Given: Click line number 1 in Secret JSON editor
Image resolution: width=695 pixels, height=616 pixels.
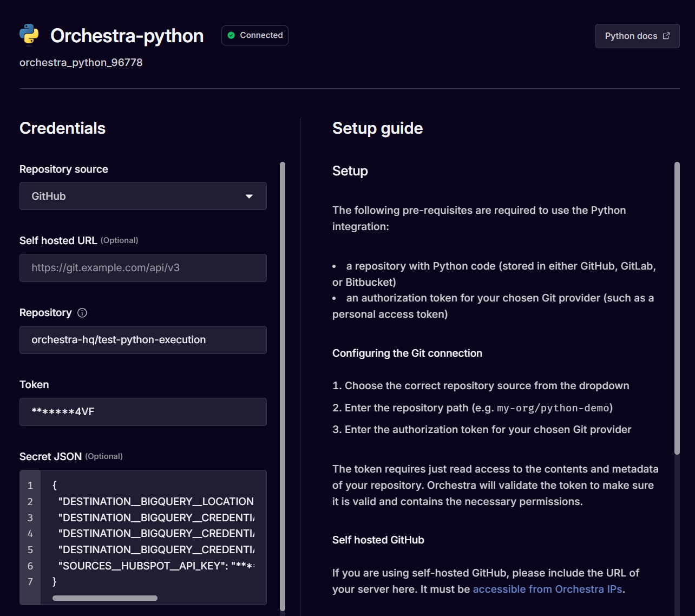Looking at the screenshot, I should point(30,485).
